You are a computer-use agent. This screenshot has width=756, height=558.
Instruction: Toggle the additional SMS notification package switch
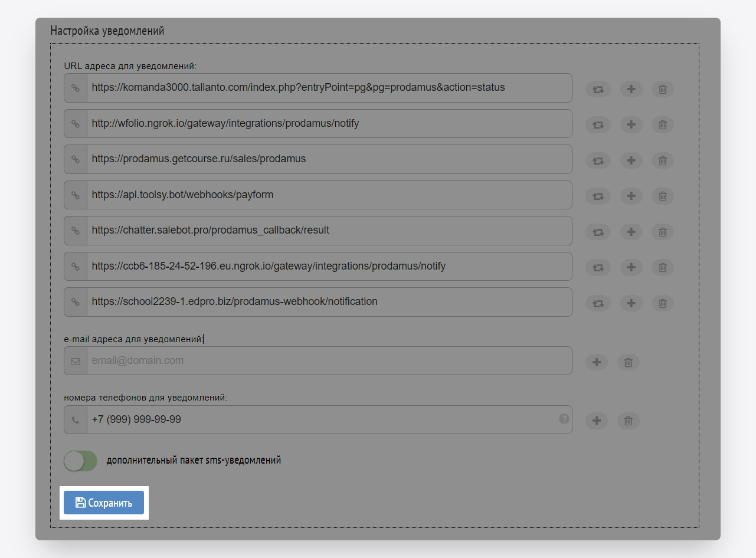[80, 461]
